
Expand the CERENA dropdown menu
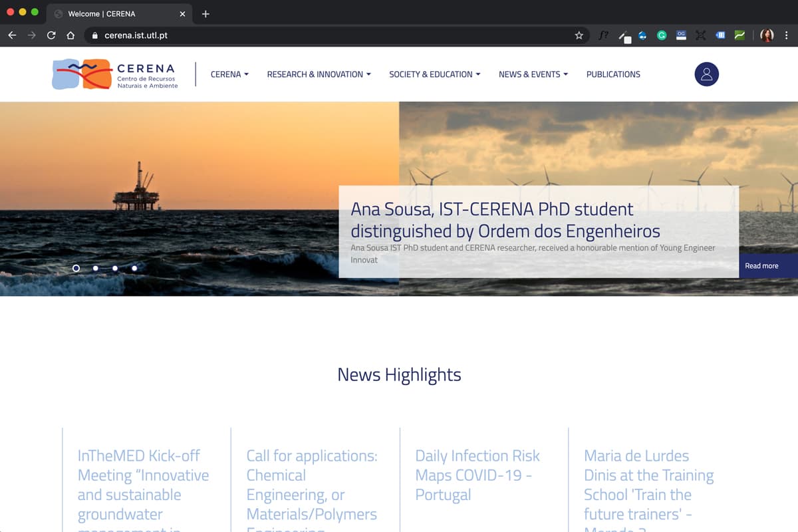229,74
